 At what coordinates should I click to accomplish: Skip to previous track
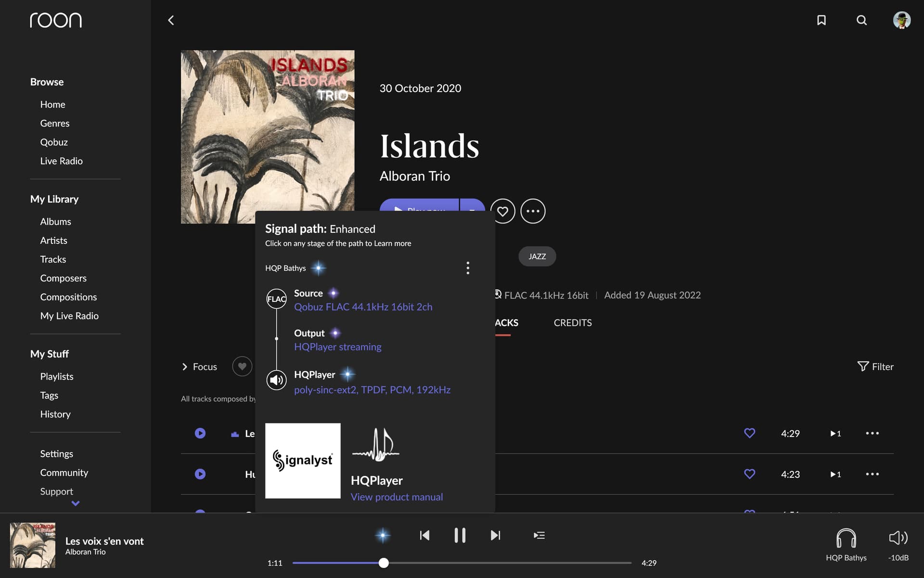424,535
